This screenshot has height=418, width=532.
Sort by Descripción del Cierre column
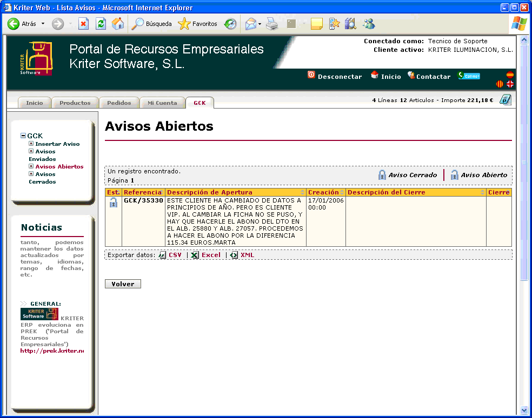click(x=416, y=192)
